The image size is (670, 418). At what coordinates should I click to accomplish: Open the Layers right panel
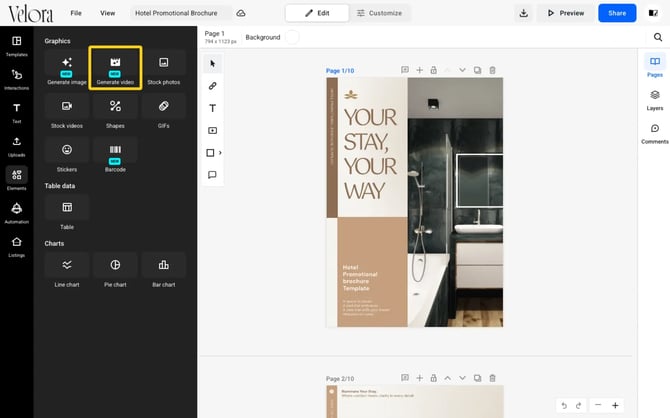pyautogui.click(x=655, y=100)
